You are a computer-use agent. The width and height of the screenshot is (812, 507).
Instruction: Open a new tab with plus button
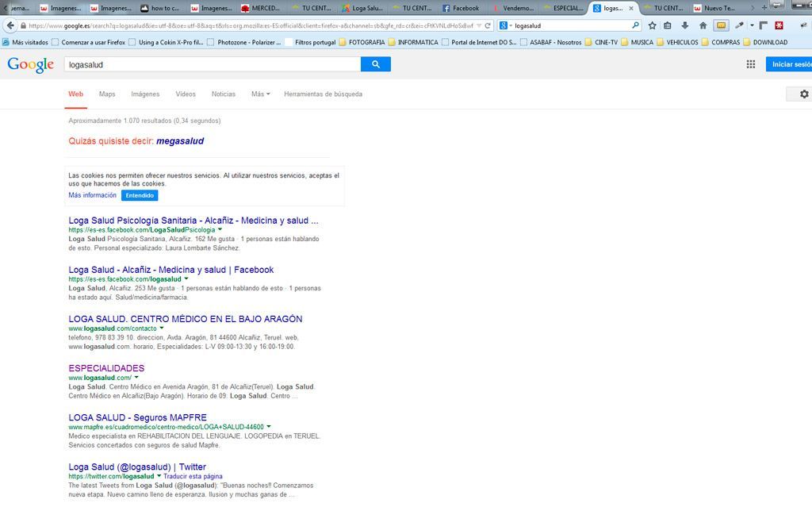[x=764, y=8]
